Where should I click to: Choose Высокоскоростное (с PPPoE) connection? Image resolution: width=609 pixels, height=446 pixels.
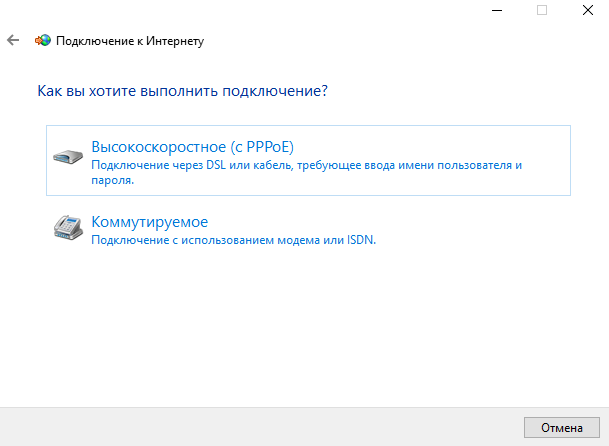[x=308, y=160]
